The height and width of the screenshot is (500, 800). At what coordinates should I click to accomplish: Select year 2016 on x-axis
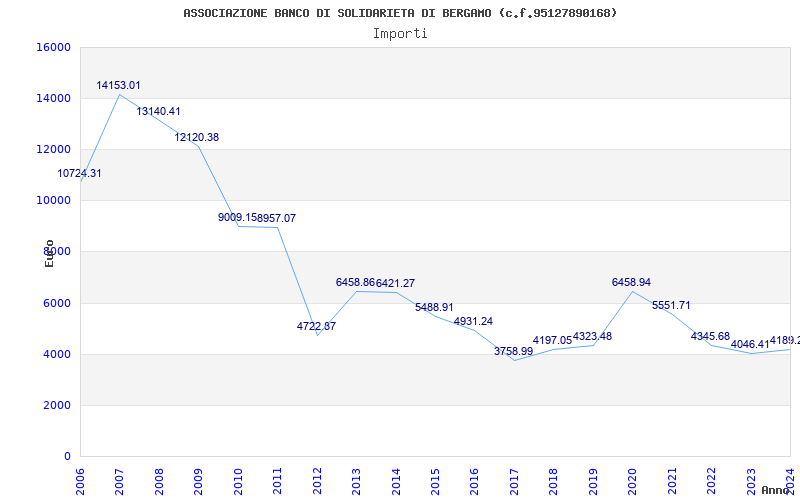click(x=474, y=481)
